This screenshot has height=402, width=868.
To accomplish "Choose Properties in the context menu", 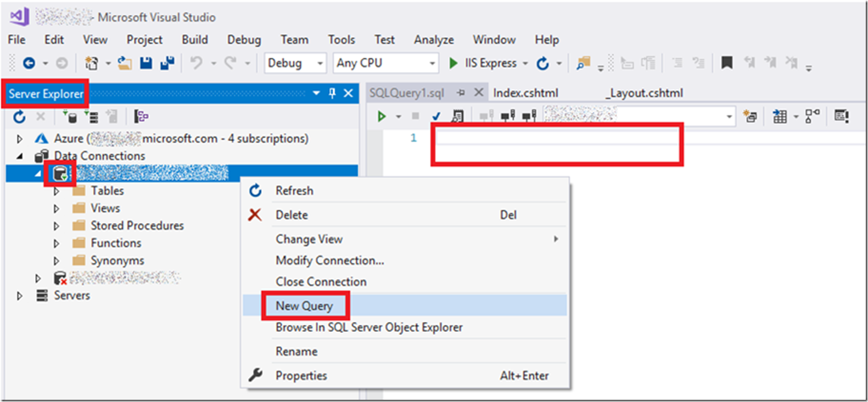I will click(x=405, y=376).
